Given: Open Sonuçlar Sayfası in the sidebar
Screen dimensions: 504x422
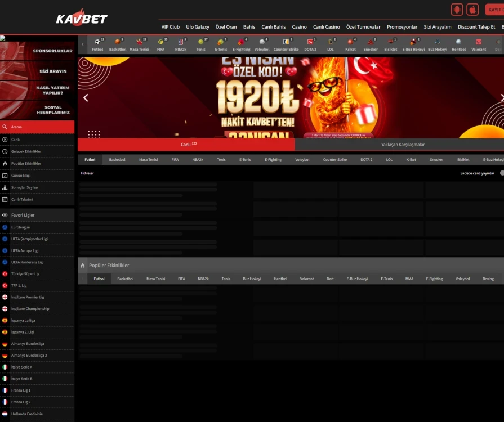Looking at the screenshot, I should (x=37, y=187).
